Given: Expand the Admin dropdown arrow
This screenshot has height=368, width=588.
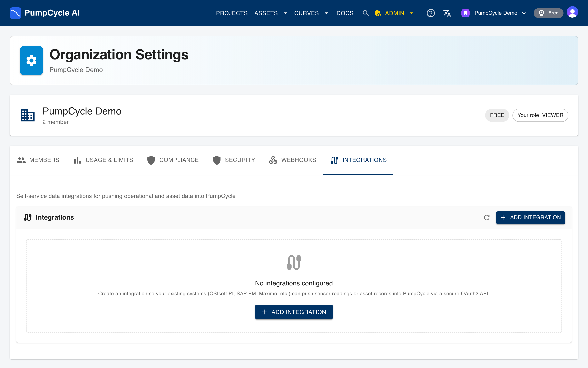Looking at the screenshot, I should point(411,13).
